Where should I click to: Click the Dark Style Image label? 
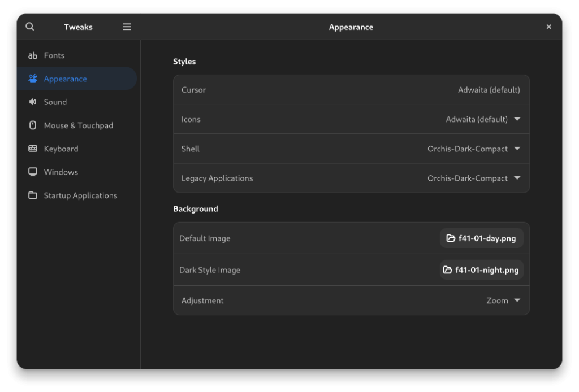click(210, 270)
